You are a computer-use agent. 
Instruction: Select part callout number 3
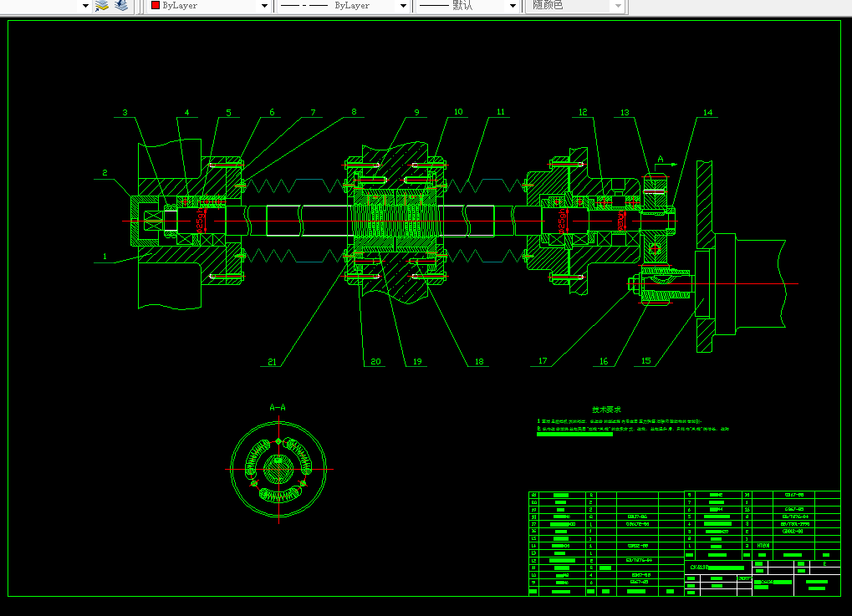coord(125,113)
